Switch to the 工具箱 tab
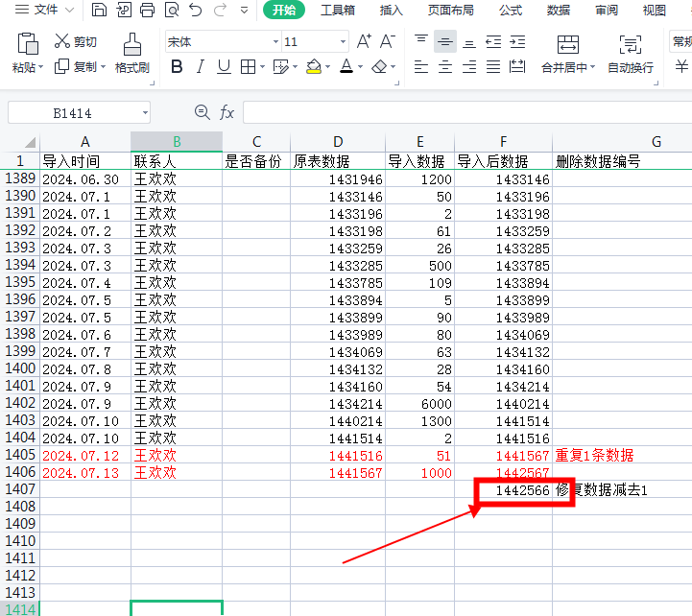Screen dimensions: 692x616 338,10
